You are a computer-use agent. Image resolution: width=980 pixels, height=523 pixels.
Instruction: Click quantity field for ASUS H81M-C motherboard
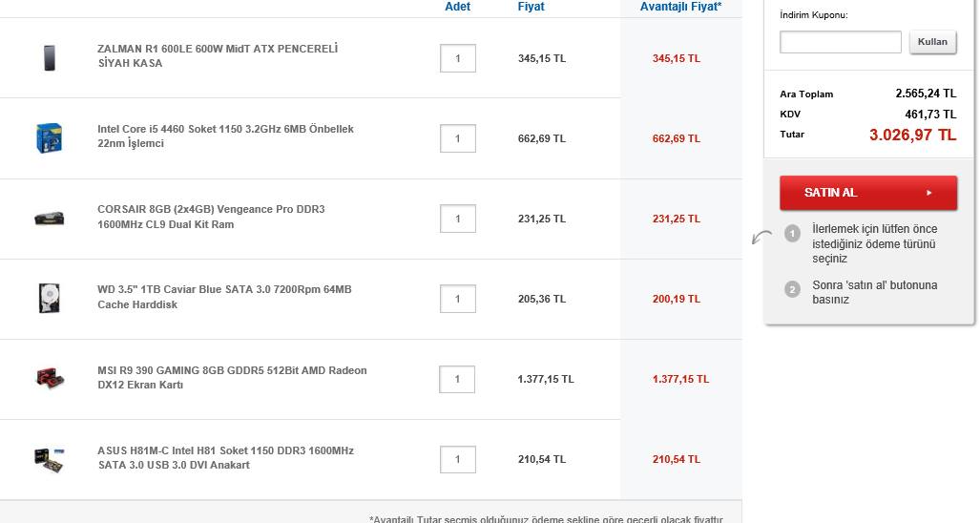click(x=458, y=459)
